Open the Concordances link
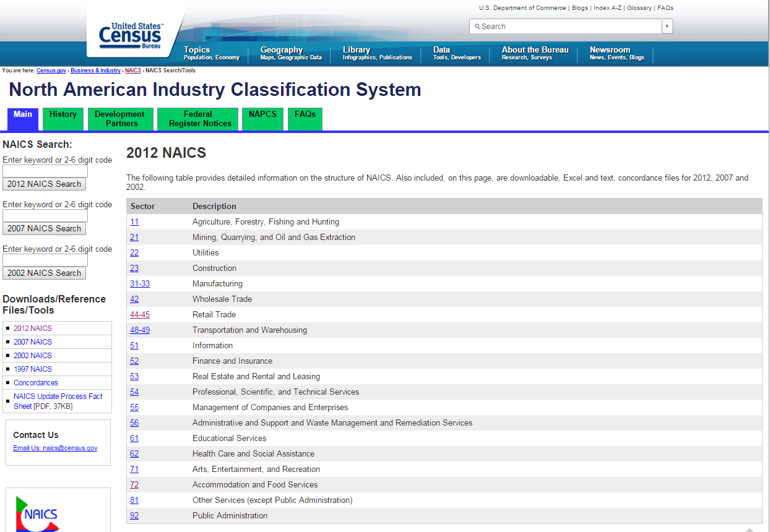This screenshot has width=770, height=532. (36, 383)
